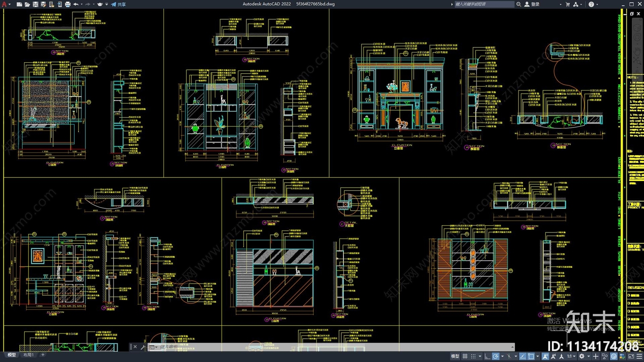Image resolution: width=644 pixels, height=362 pixels.
Task: Expand the search field arrow in title bar
Action: click(x=452, y=4)
